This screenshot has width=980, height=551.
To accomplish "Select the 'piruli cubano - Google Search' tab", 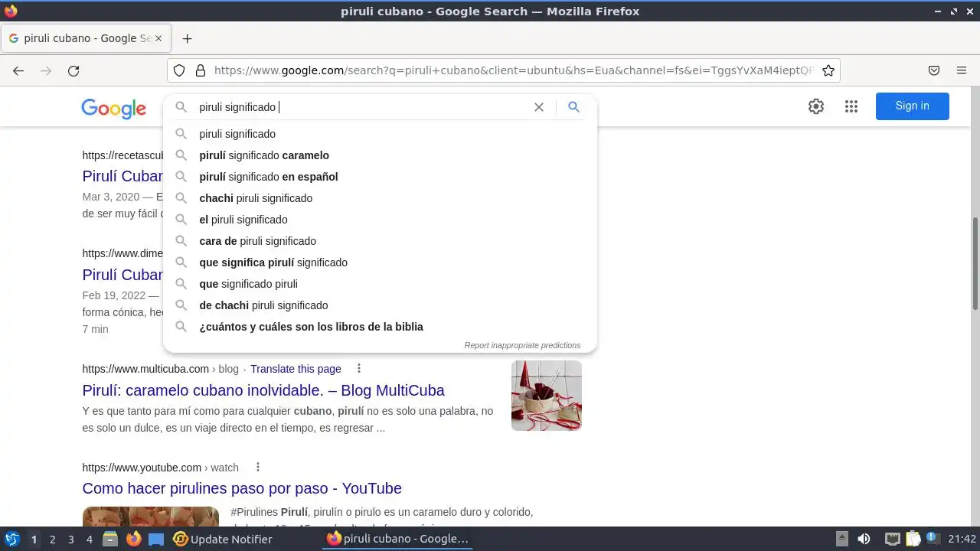I will pos(86,38).
